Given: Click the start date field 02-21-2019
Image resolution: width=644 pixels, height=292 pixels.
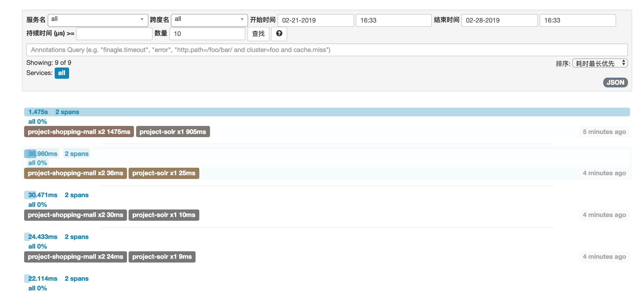Looking at the screenshot, I should 316,20.
